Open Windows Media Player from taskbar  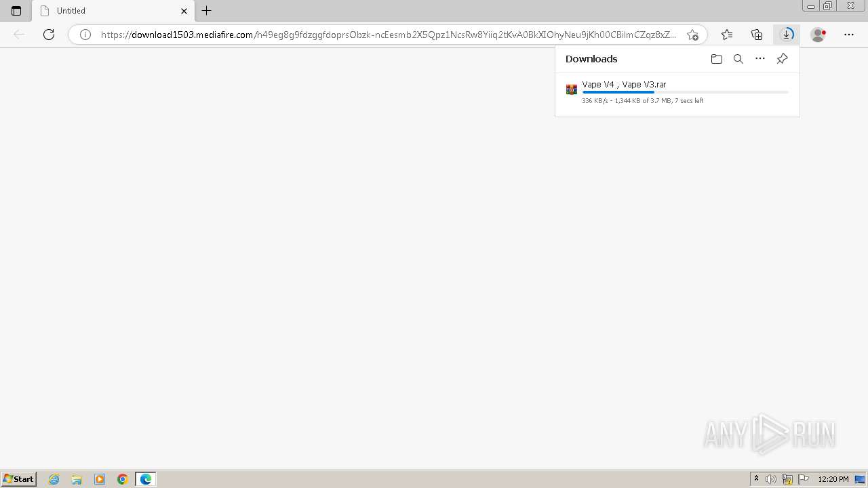100,479
